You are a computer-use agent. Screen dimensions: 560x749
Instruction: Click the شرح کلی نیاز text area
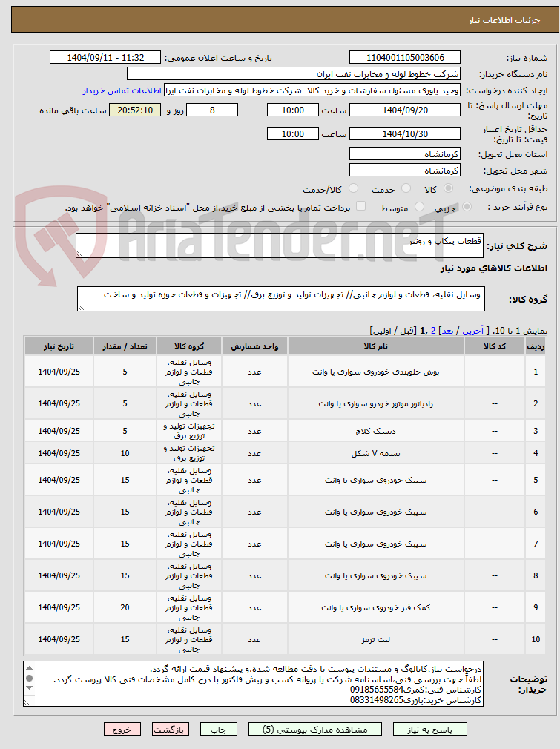[280, 245]
